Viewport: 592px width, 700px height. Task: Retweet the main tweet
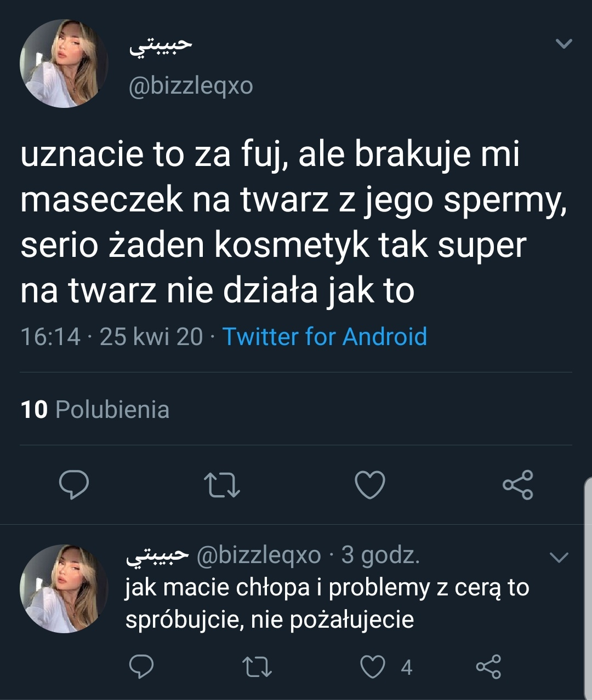[x=221, y=485]
